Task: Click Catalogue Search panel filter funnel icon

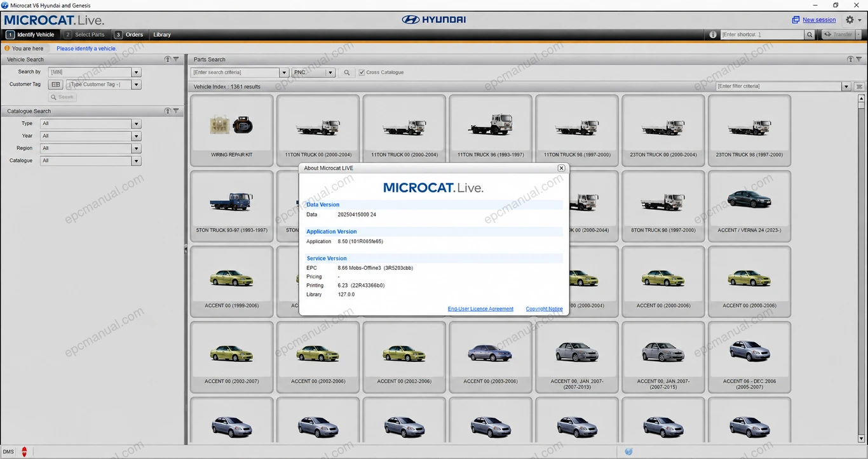Action: [x=176, y=111]
